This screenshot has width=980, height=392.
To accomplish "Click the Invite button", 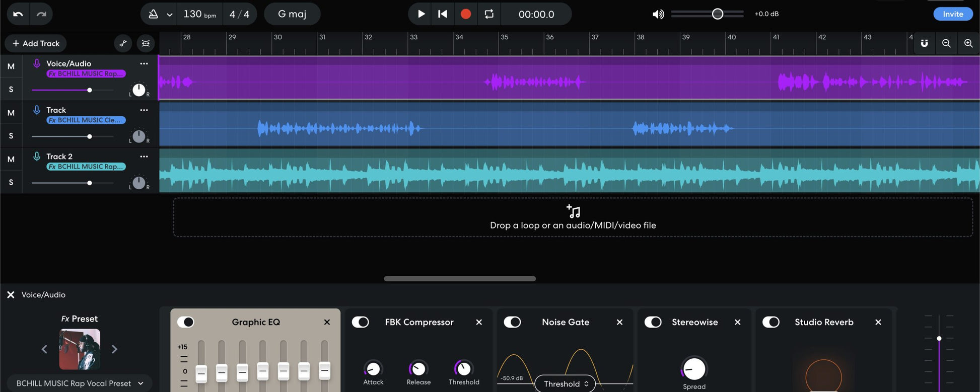I will 952,14.
